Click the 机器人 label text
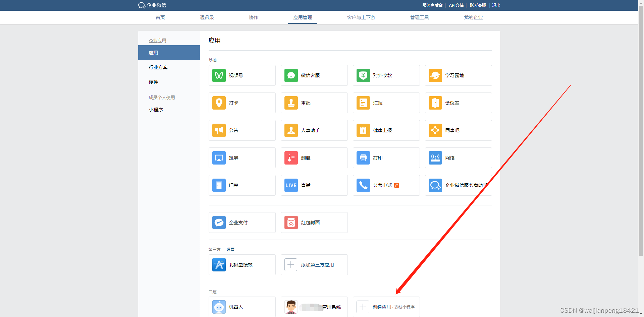The height and width of the screenshot is (317, 644). [x=236, y=307]
